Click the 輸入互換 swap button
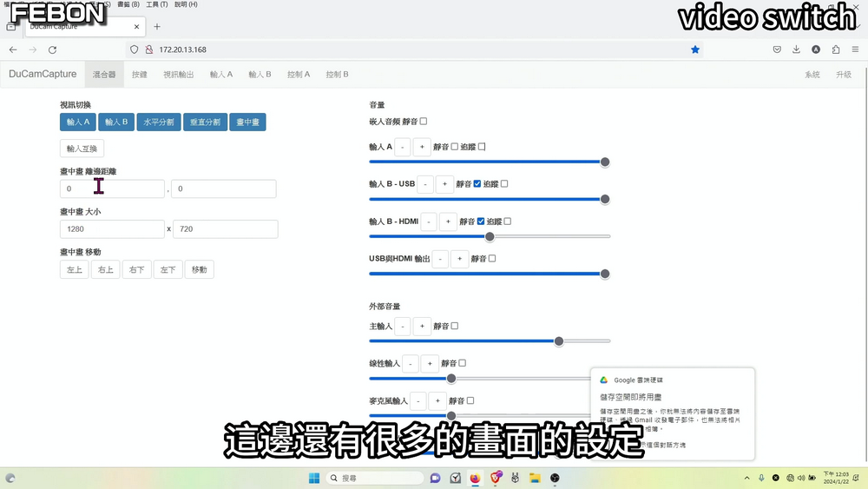 pyautogui.click(x=82, y=149)
